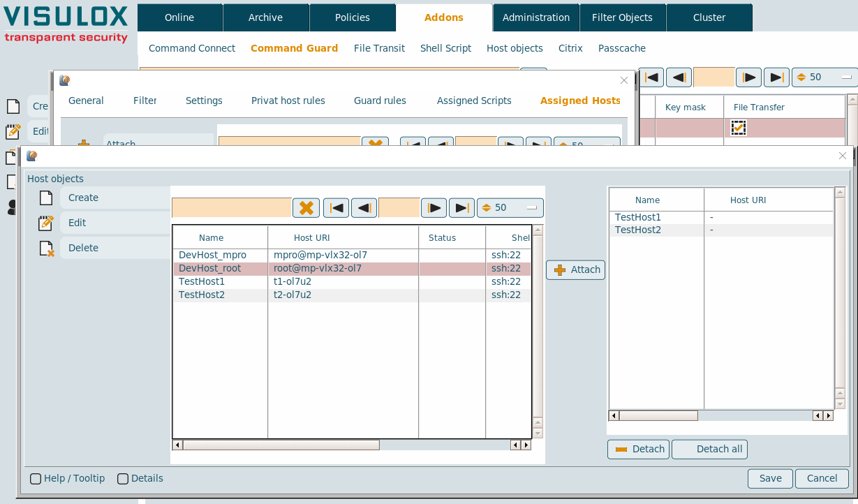
Task: Jump to last page in host list
Action: [461, 208]
